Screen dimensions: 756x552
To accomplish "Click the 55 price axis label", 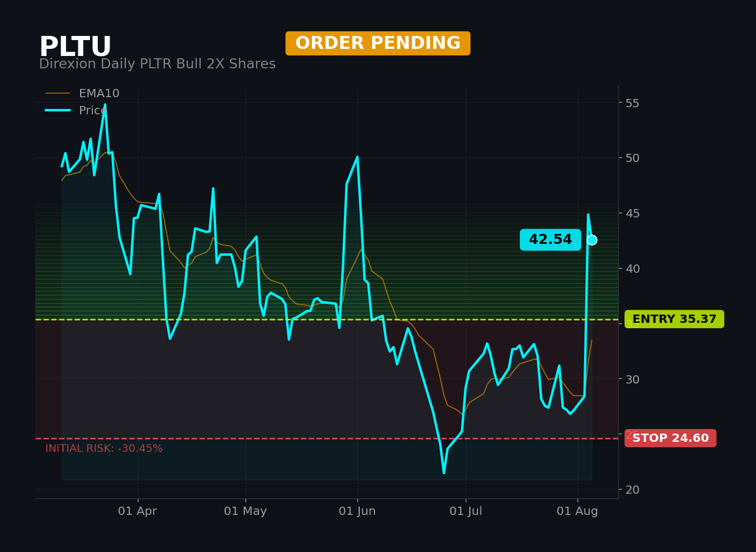I will (x=632, y=103).
